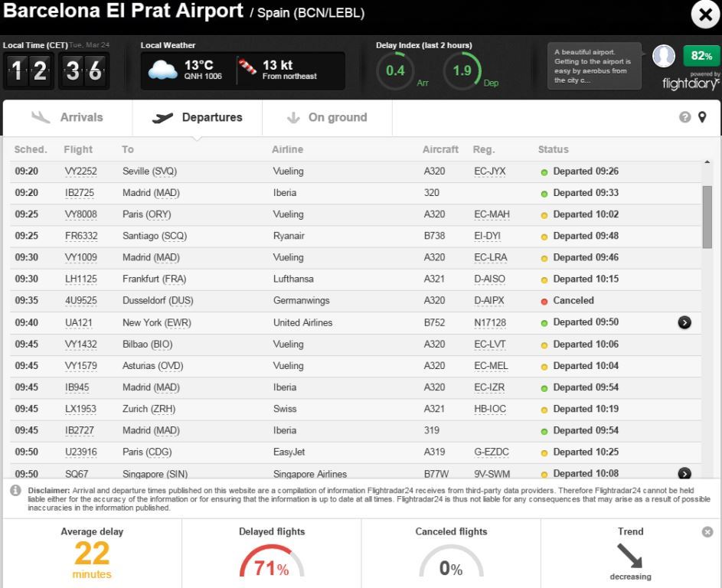722x588 pixels.
Task: Open registration 9V-SWM link
Action: tap(492, 474)
